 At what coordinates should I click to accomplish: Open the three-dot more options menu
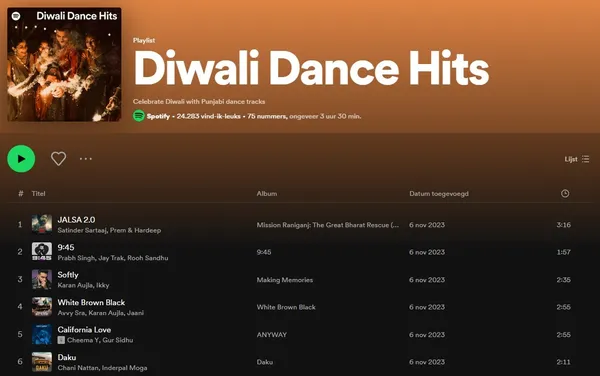click(x=86, y=159)
